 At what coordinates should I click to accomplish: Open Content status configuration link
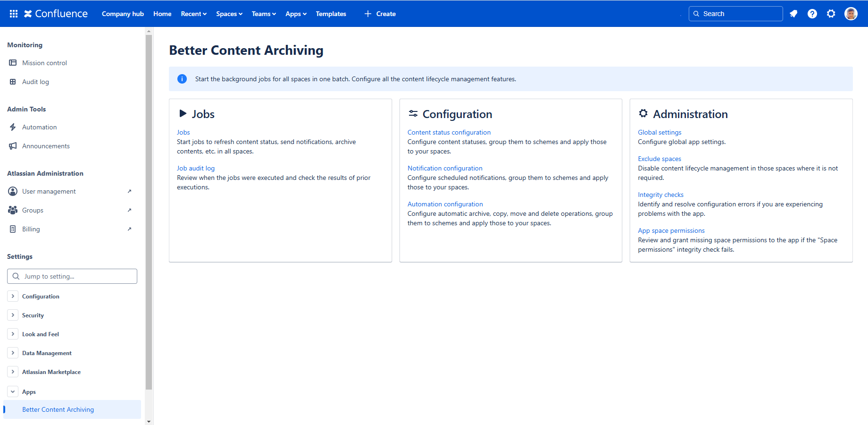point(449,132)
